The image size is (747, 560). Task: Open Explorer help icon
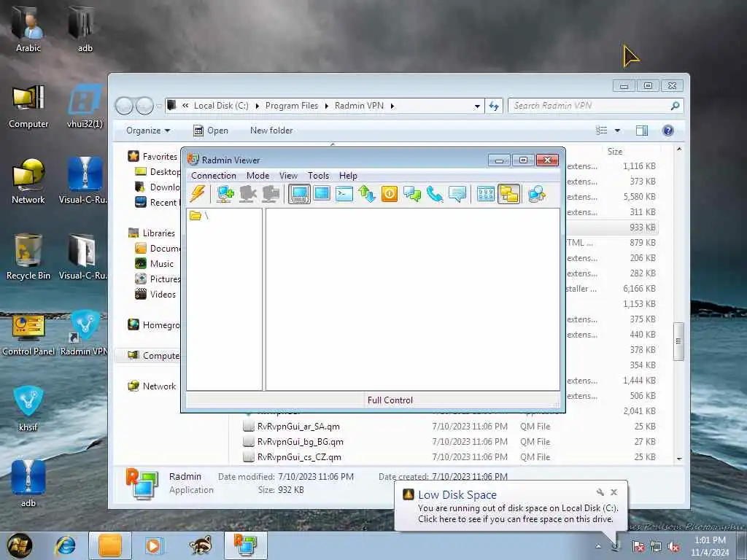668,131
